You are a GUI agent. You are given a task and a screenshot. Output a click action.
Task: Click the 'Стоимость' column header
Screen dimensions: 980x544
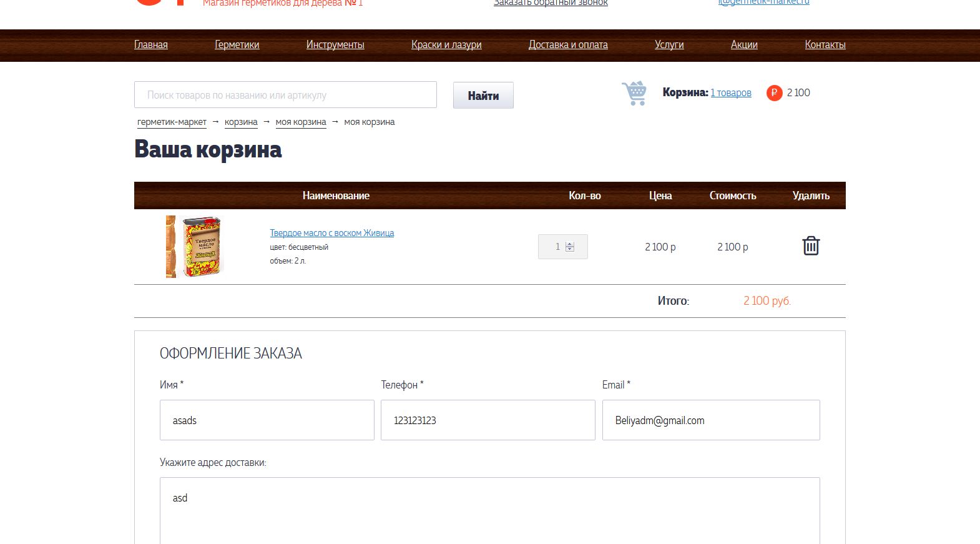point(733,195)
